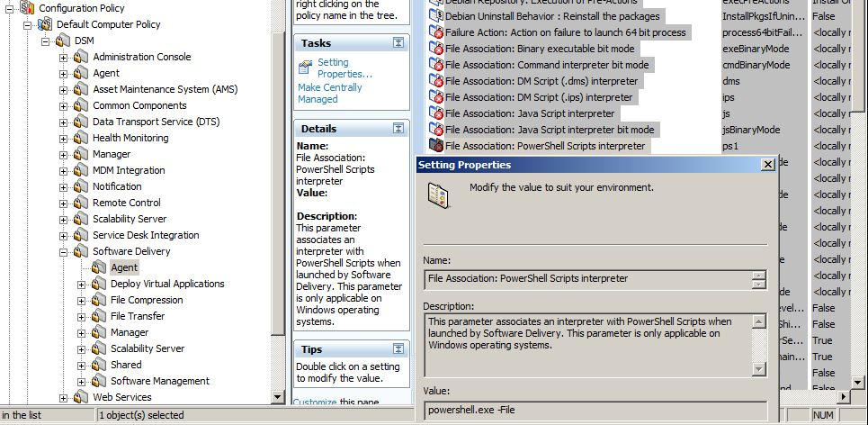Click the Setting Properties dialog icon
Viewport: 868px width, 425px height.
[x=438, y=196]
